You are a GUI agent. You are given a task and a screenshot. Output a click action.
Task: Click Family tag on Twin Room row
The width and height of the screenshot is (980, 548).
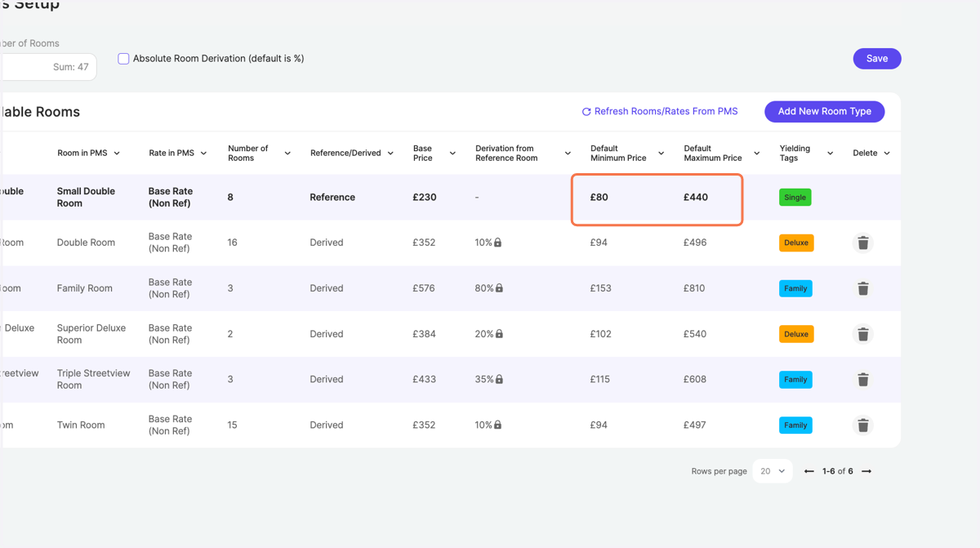point(795,425)
